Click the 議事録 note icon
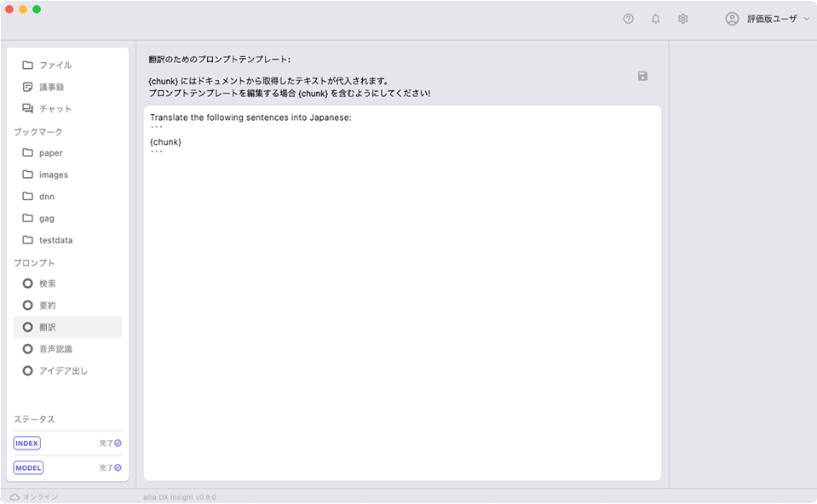Screen dimensions: 817x504 (27, 87)
